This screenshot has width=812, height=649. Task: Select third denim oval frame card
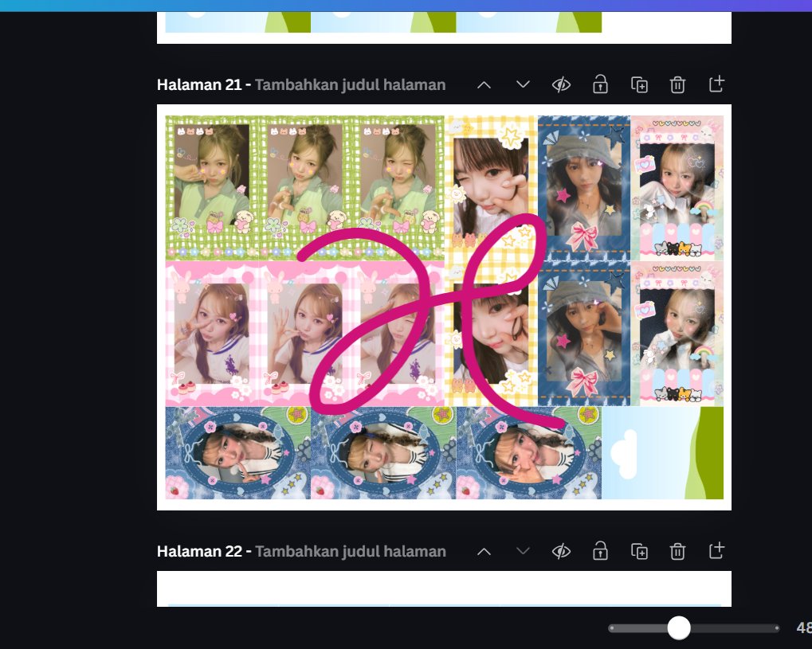529,453
